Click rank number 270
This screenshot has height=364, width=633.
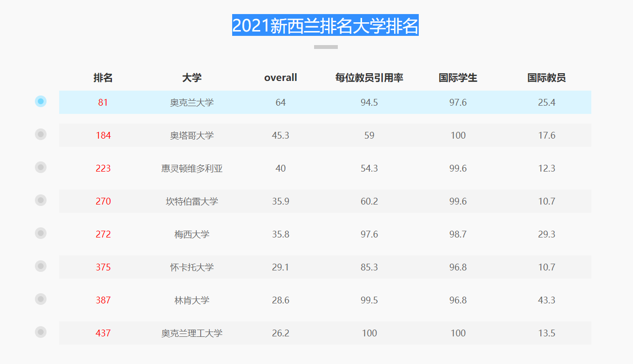click(103, 201)
